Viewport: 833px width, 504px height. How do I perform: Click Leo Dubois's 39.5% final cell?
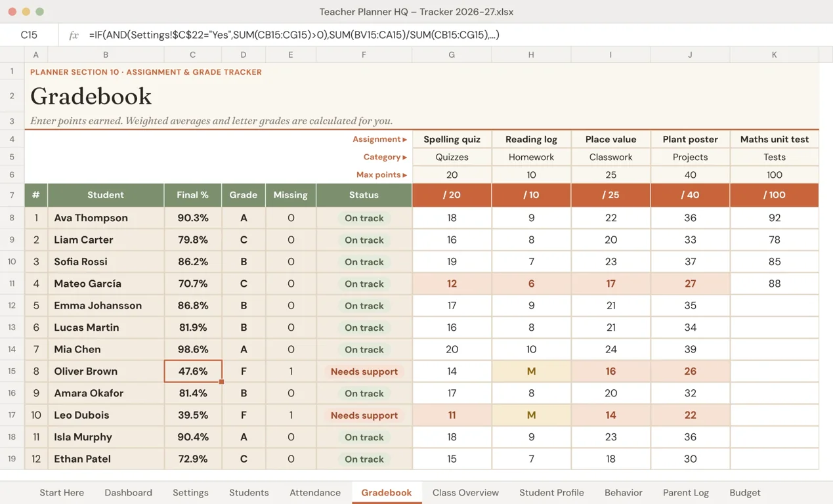click(x=193, y=415)
